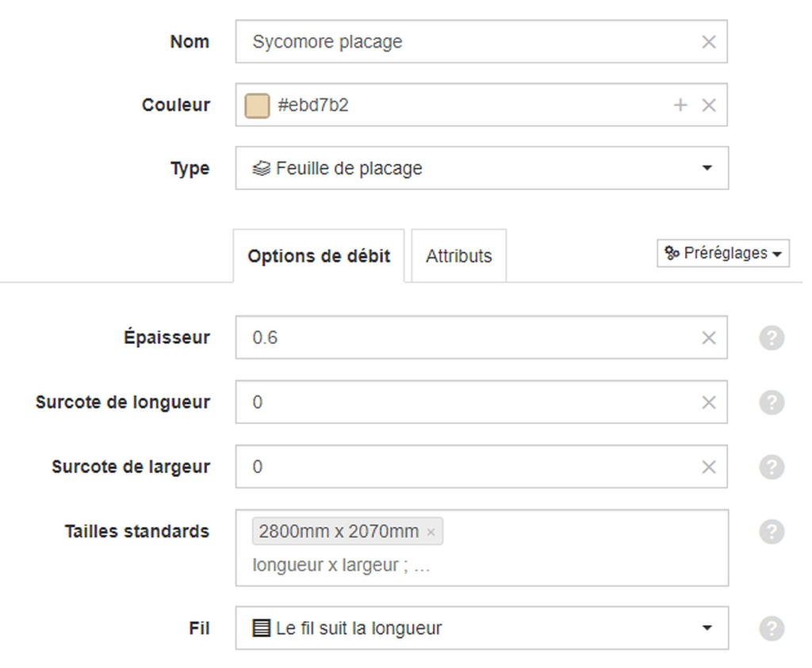Screen dimensions: 812x668
Task: Show help for the Fil option
Action: [772, 628]
